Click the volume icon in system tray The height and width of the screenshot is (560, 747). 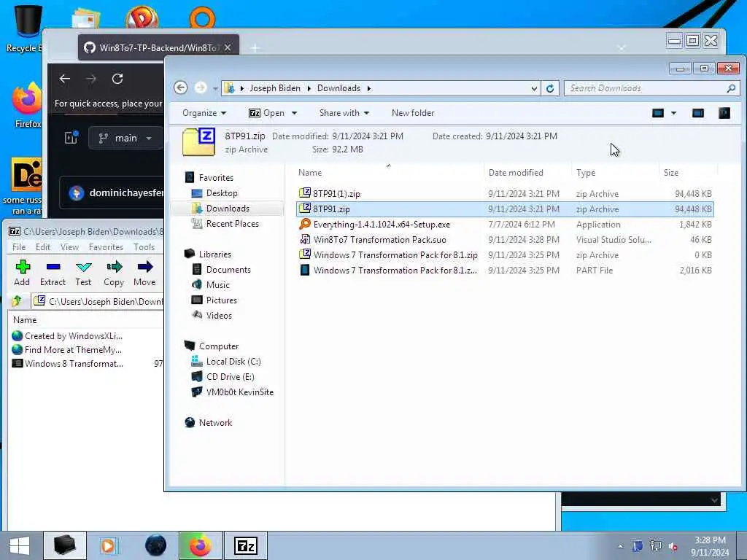click(673, 547)
